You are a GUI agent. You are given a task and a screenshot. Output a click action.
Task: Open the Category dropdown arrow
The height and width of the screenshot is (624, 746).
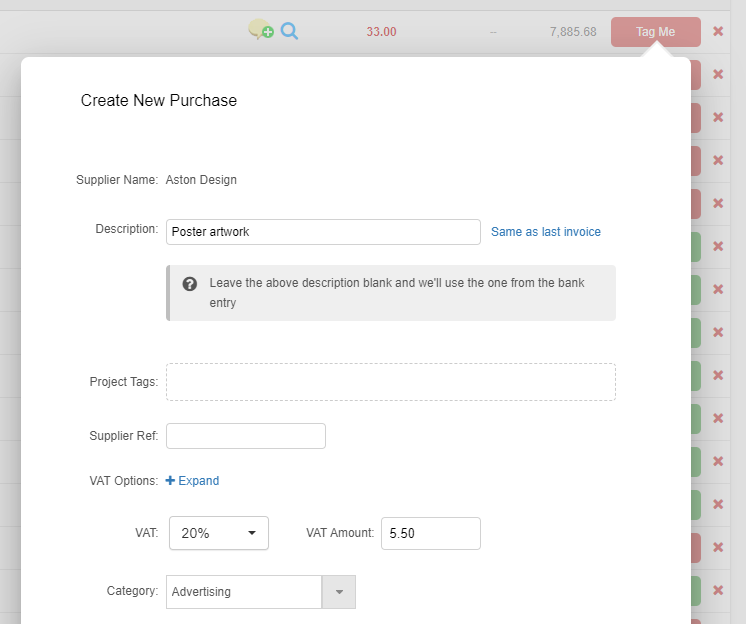tap(339, 592)
